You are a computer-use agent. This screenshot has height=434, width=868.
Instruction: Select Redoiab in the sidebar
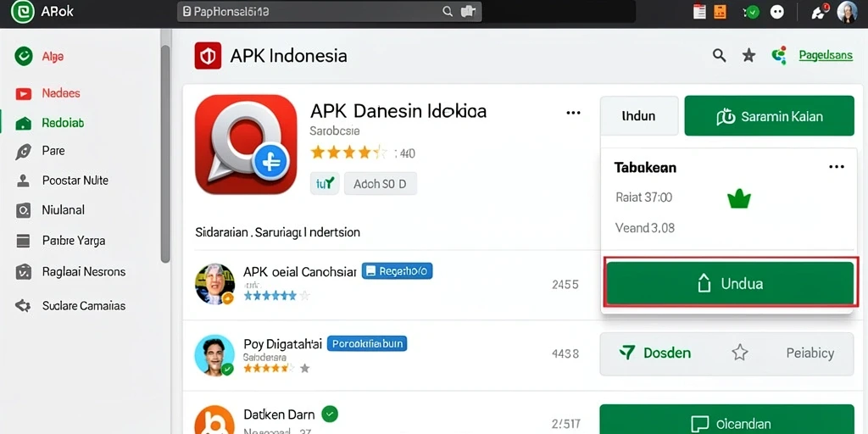click(63, 123)
